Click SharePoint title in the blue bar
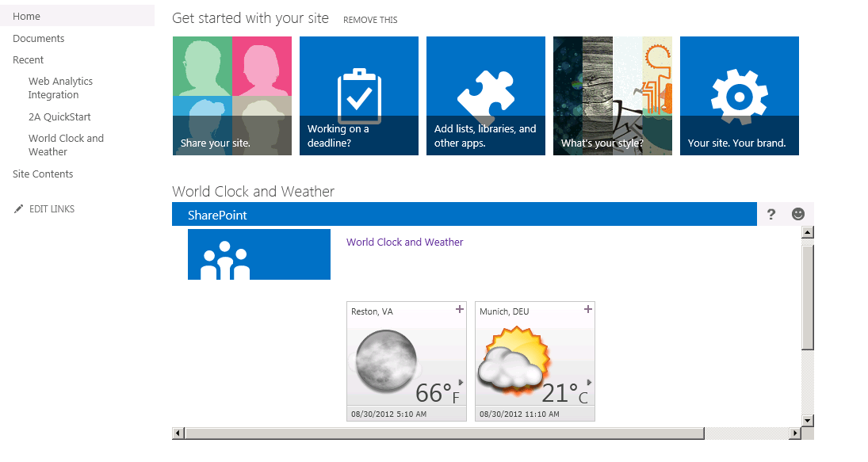 point(217,216)
